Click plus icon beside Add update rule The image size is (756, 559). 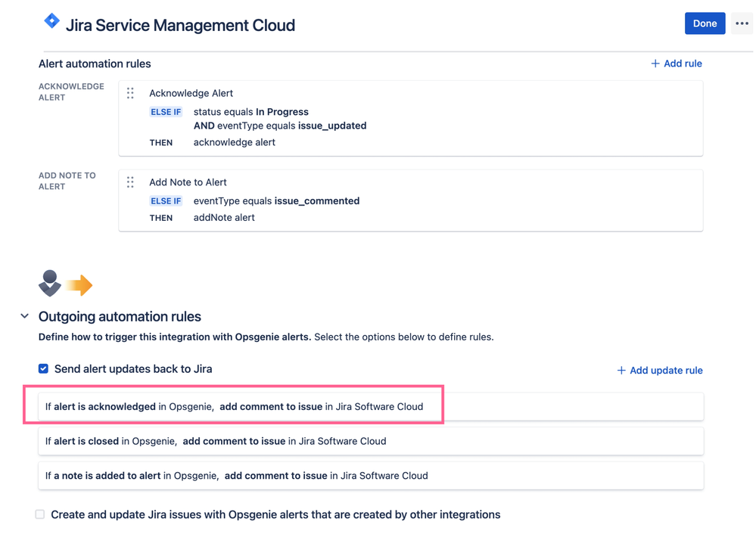click(621, 370)
